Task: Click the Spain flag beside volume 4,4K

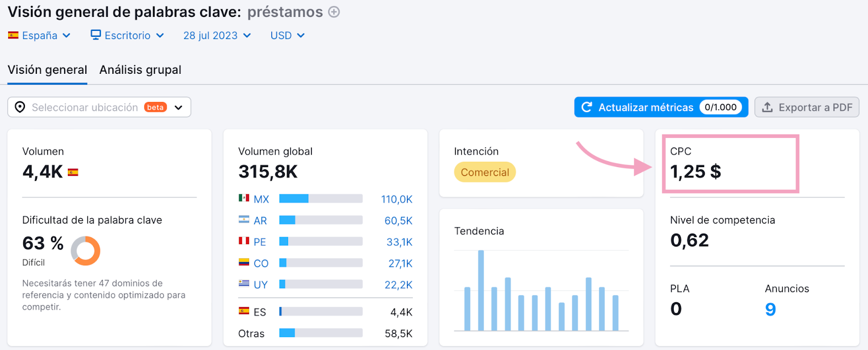Action: 73,173
